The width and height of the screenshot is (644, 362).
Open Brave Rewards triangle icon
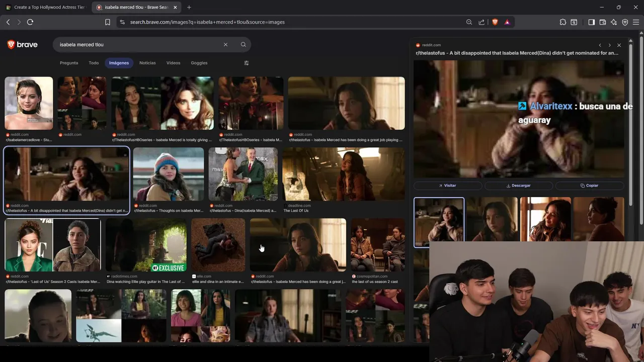[507, 22]
